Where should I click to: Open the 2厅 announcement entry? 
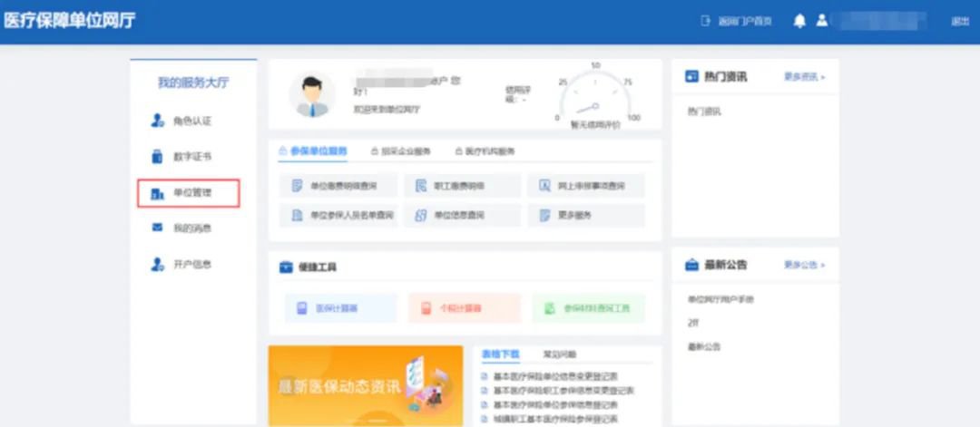coord(693,323)
